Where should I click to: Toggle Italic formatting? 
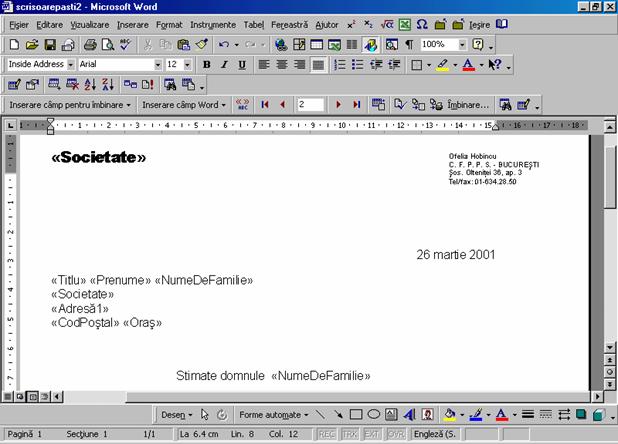(224, 65)
